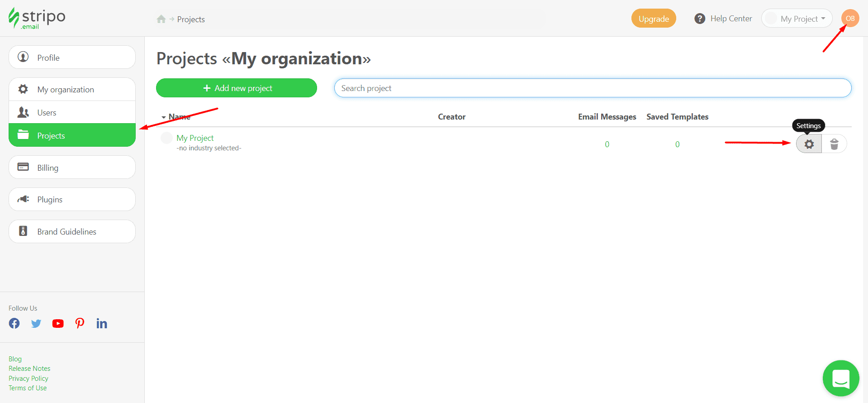Click the OB user avatar
The height and width of the screenshot is (403, 868).
coord(850,19)
